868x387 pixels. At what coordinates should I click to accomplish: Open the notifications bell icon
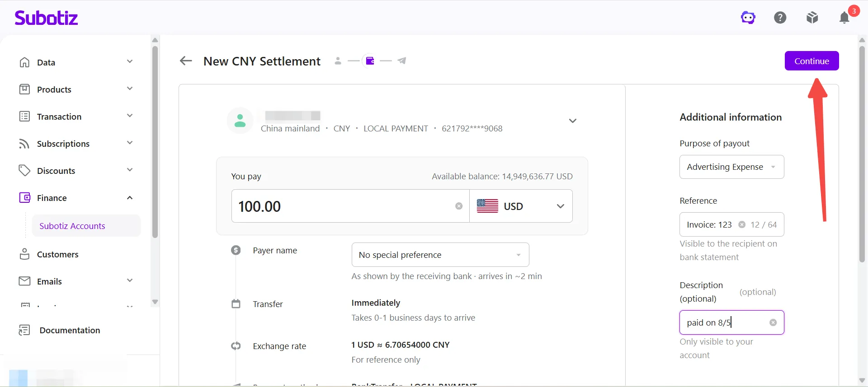coord(844,18)
